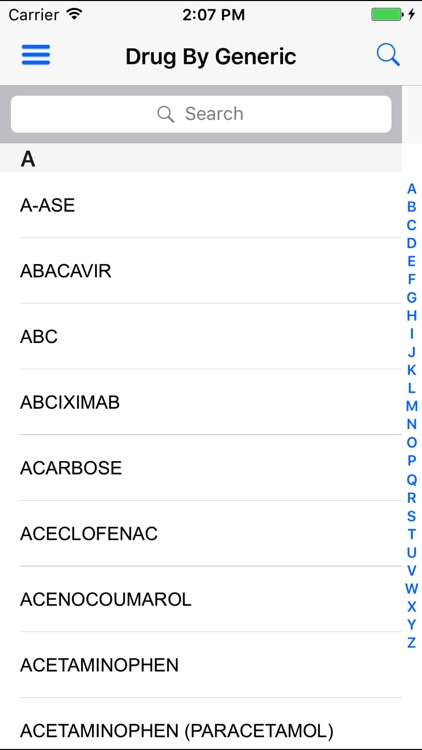This screenshot has width=422, height=750.
Task: Jump to letter S in index
Action: click(x=411, y=516)
